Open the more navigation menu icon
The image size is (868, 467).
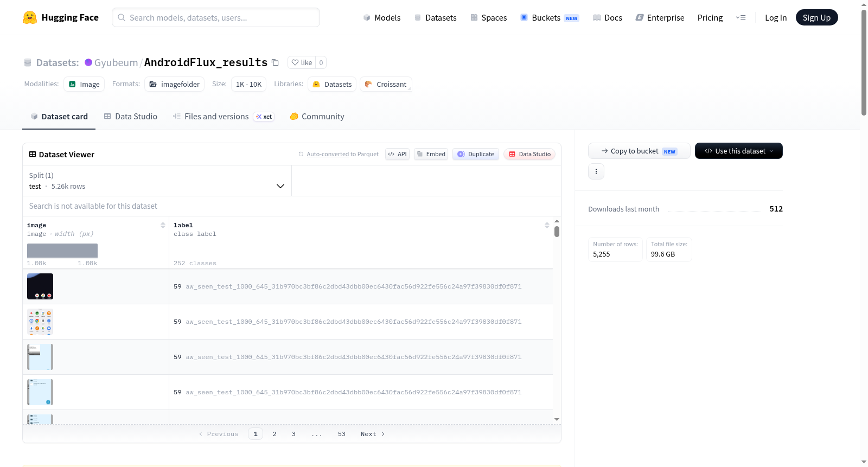pyautogui.click(x=741, y=17)
